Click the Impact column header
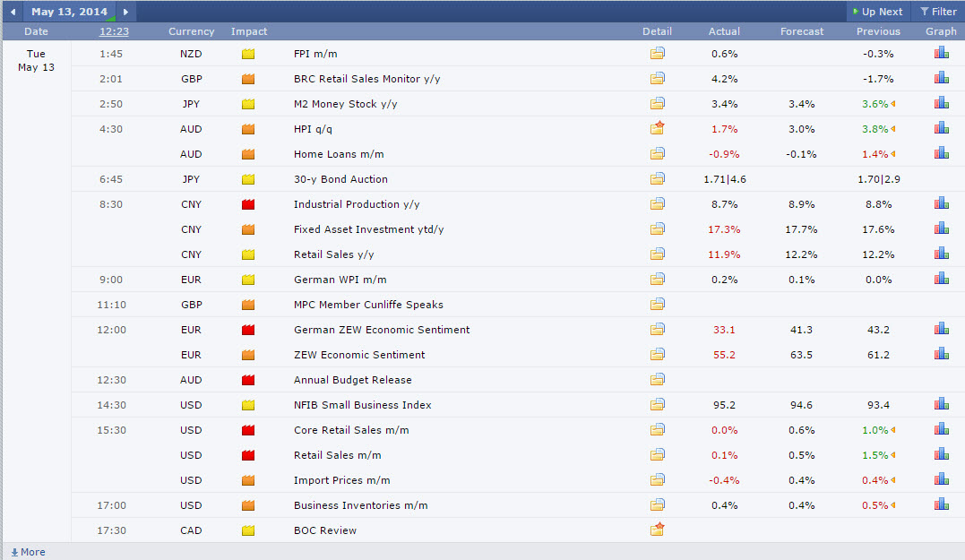 click(x=248, y=31)
